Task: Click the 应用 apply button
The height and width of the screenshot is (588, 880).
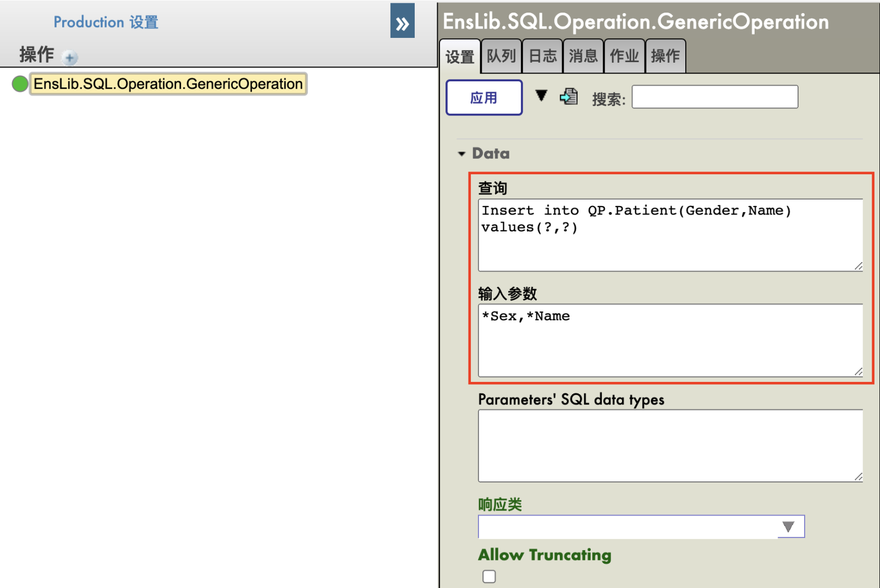Action: pyautogui.click(x=483, y=98)
